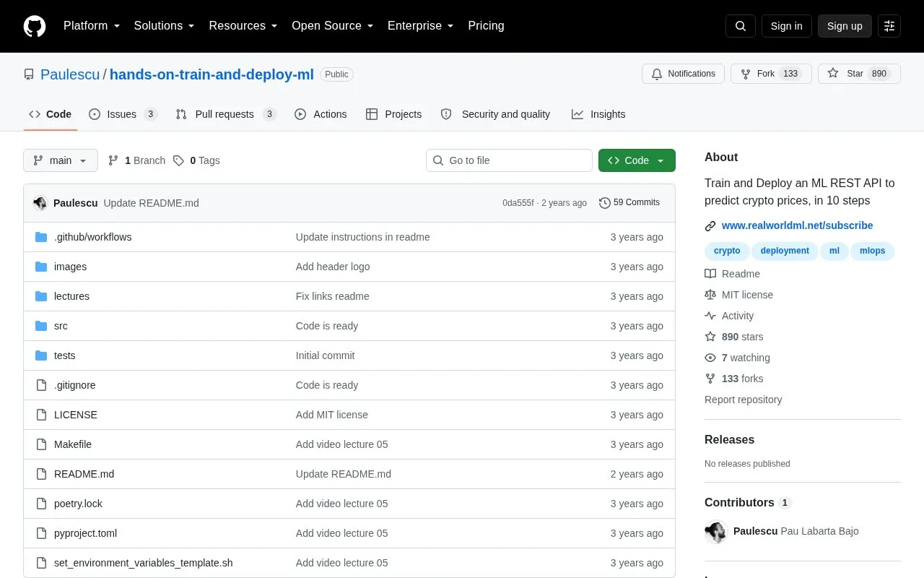
Task: Switch to the Insights tab
Action: 598,114
